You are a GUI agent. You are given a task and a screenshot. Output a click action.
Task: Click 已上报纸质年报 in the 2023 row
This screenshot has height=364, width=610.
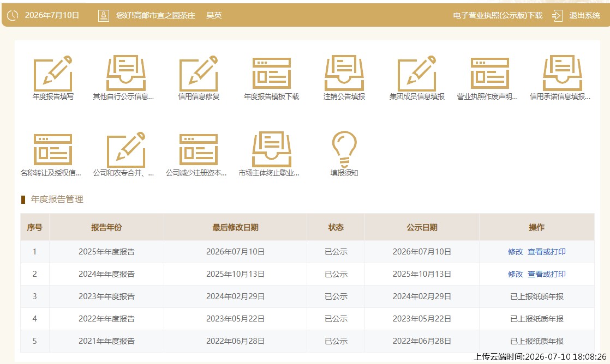pos(537,296)
